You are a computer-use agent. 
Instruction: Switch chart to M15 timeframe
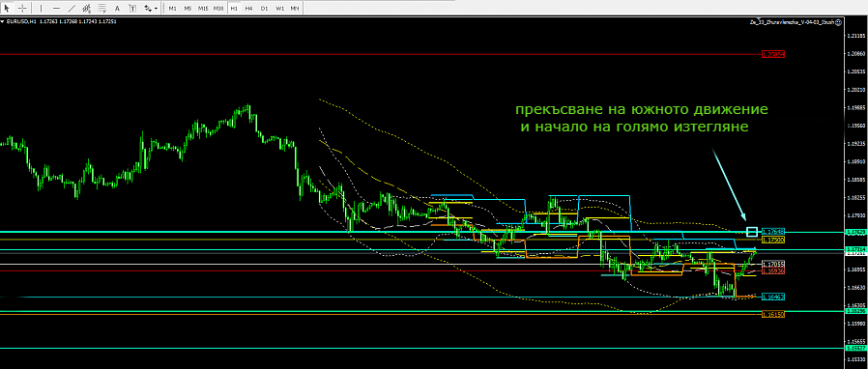pyautogui.click(x=203, y=9)
